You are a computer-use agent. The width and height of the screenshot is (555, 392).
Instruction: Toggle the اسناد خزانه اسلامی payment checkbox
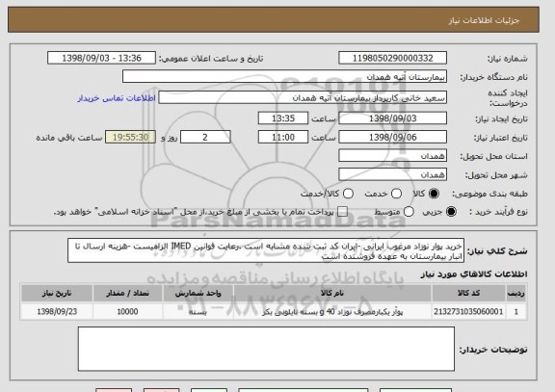point(342,212)
